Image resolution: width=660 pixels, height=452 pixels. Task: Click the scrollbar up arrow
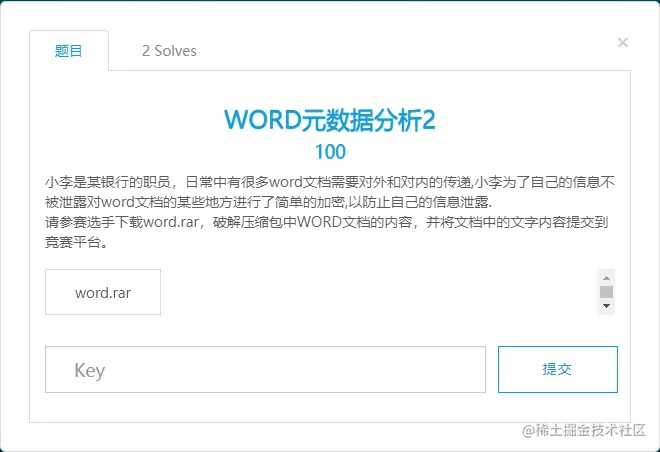pos(606,278)
